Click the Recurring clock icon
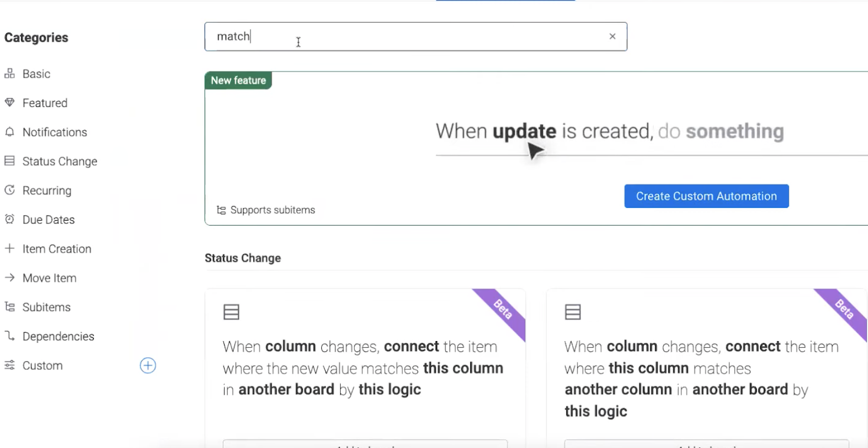The height and width of the screenshot is (448, 868). coord(9,190)
